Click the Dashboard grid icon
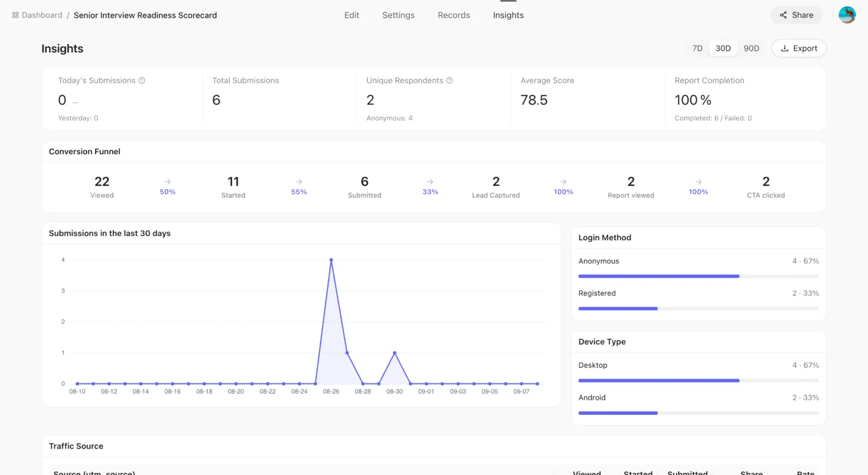Image resolution: width=868 pixels, height=475 pixels. [15, 15]
